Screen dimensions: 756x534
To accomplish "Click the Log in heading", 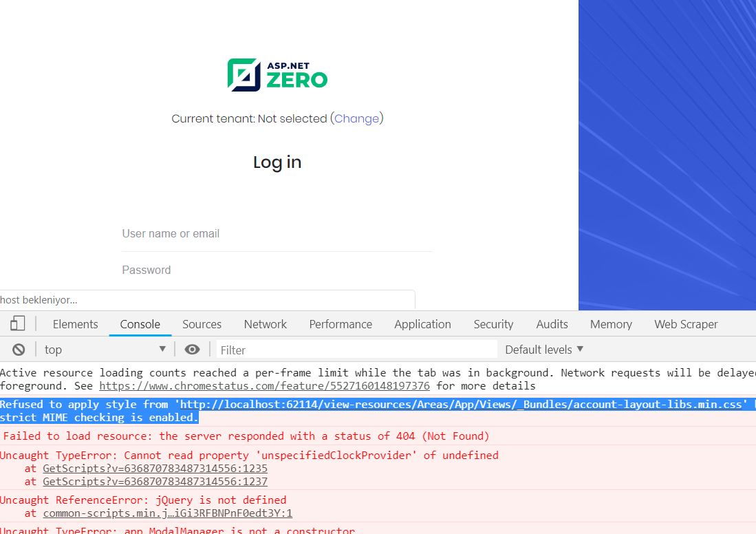I will (277, 162).
